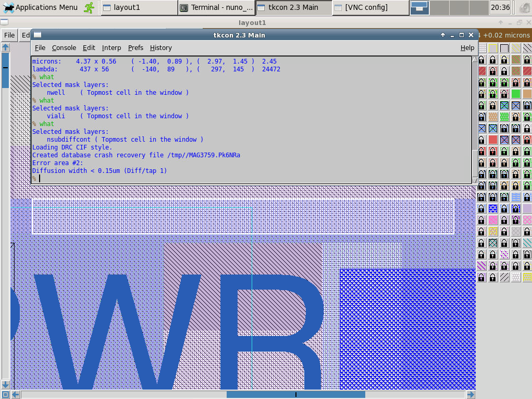The width and height of the screenshot is (532, 399).
Task: Click the layout scroll-up arrow
Action: point(5,47)
